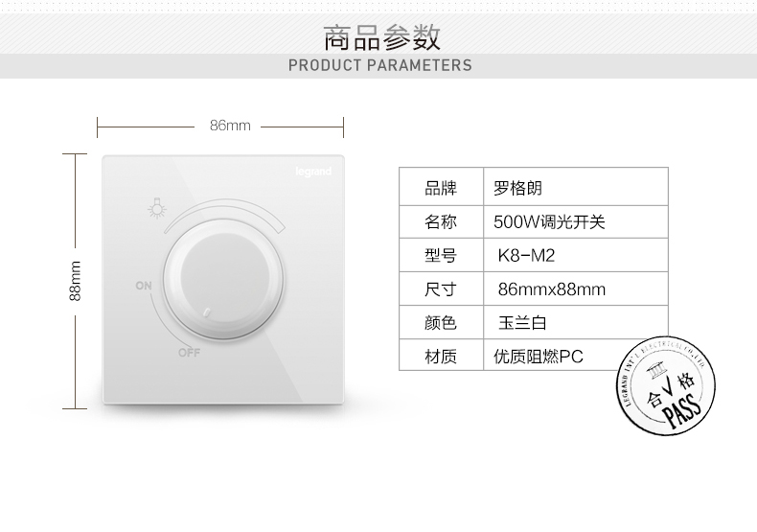Click the small indicator mark on the knob
This screenshot has height=532, width=757.
pyautogui.click(x=209, y=311)
